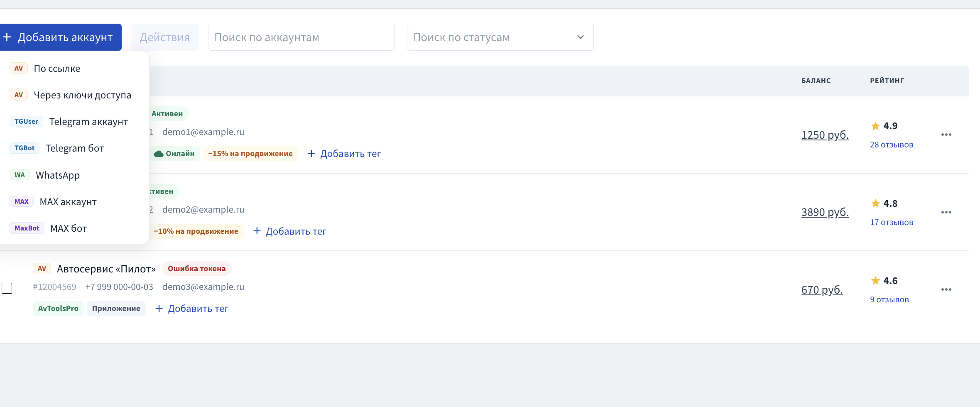Open the 1250 руб. balance link
Image resolution: width=980 pixels, height=407 pixels.
pyautogui.click(x=825, y=135)
